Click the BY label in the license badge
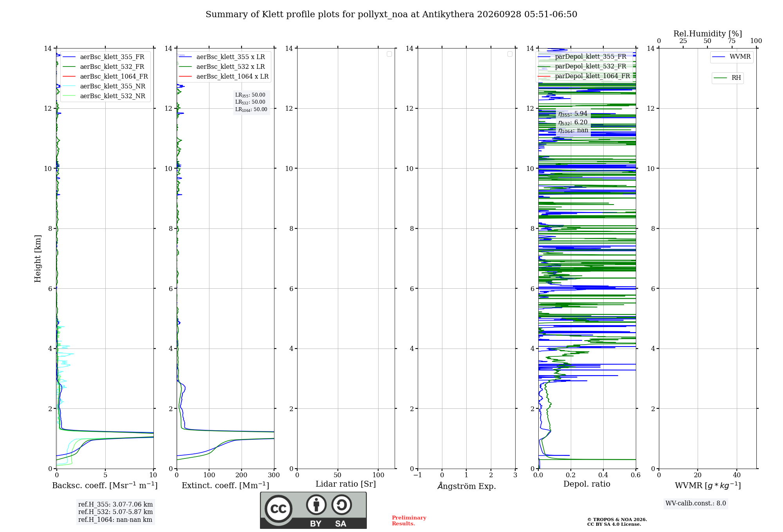This screenshot has width=783, height=532. [316, 524]
